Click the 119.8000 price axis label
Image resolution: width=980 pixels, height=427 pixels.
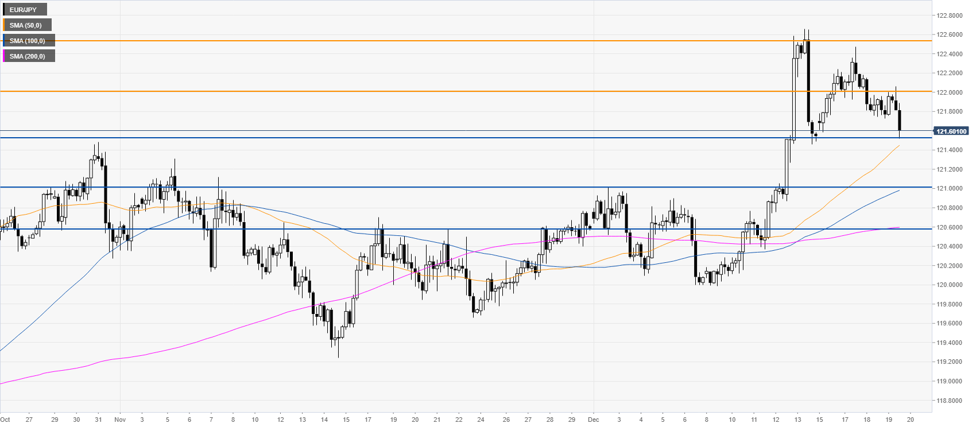(x=950, y=304)
